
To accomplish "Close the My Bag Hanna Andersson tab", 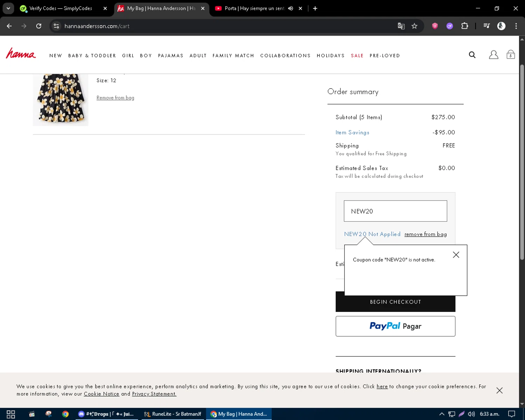I will 203,8.
